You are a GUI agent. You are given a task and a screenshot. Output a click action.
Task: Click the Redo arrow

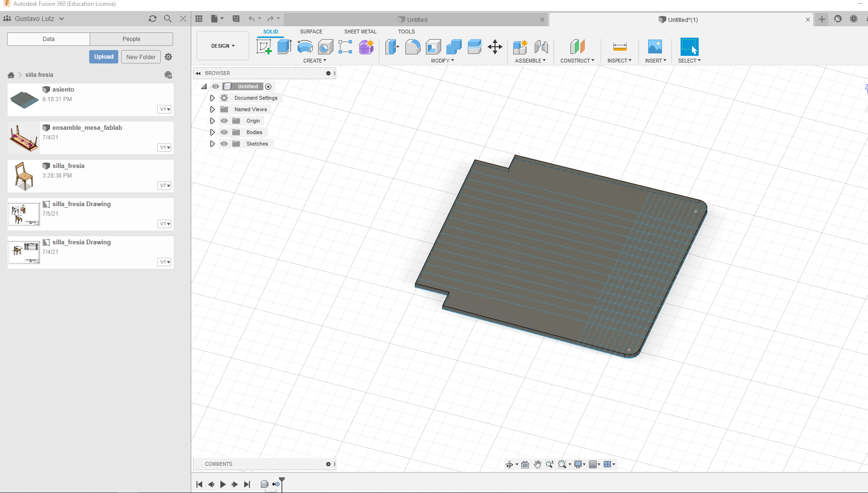pyautogui.click(x=270, y=19)
